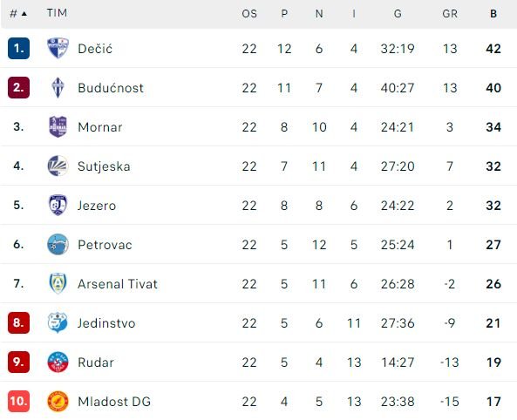Open the Arsenal Tivat team link
The width and height of the screenshot is (517, 420).
pyautogui.click(x=118, y=284)
